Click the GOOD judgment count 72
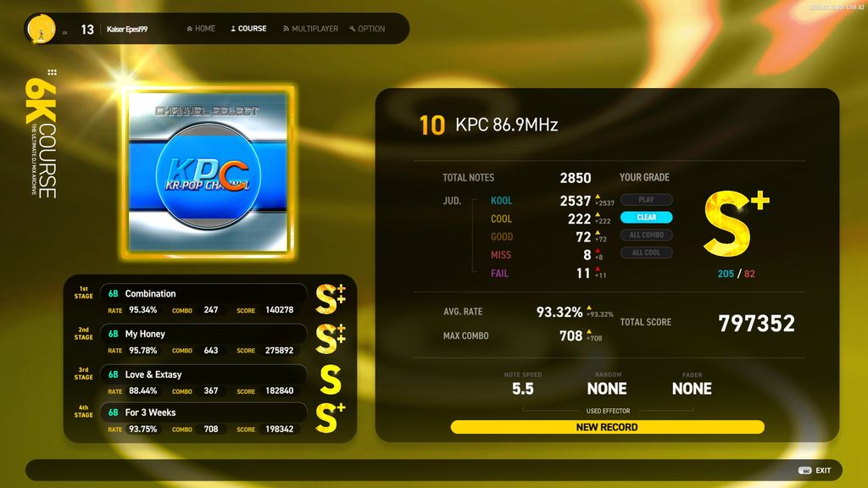 coord(583,237)
